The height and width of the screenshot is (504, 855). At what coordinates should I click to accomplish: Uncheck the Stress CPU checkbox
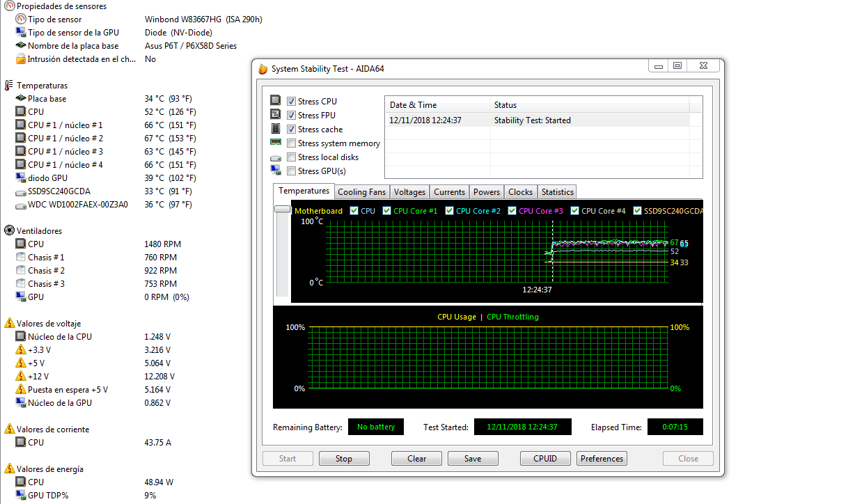point(291,102)
